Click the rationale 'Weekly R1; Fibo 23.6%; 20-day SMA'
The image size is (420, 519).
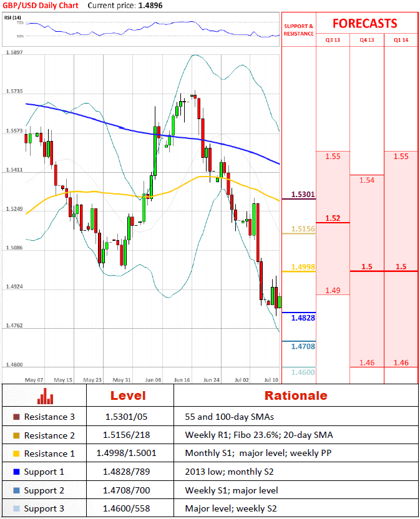[259, 435]
